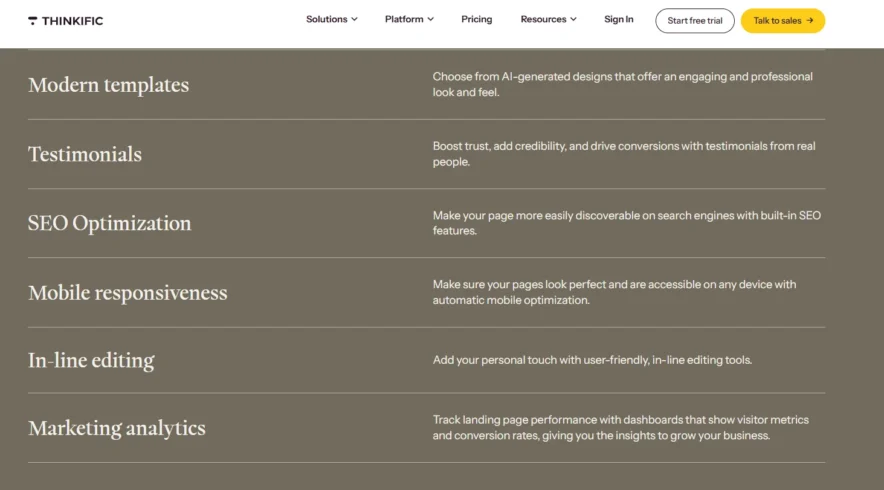Image resolution: width=884 pixels, height=490 pixels.
Task: Click the Thinkific logo
Action: (65, 20)
